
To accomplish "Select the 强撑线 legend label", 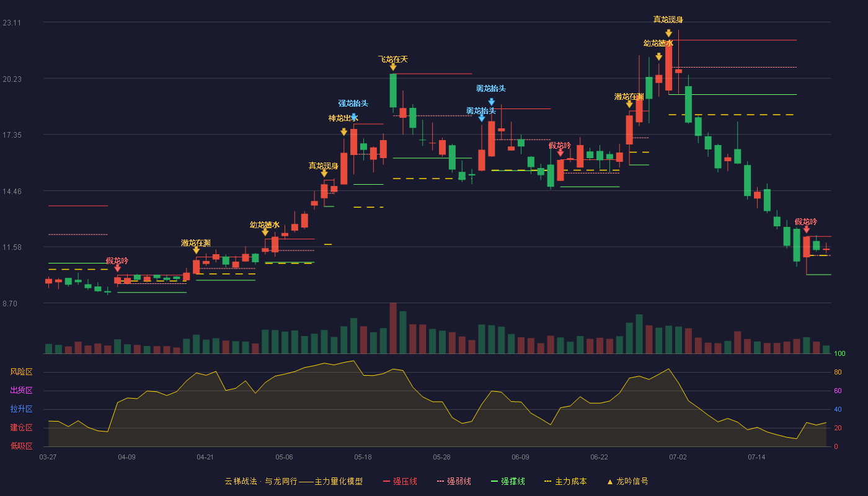I will point(513,481).
